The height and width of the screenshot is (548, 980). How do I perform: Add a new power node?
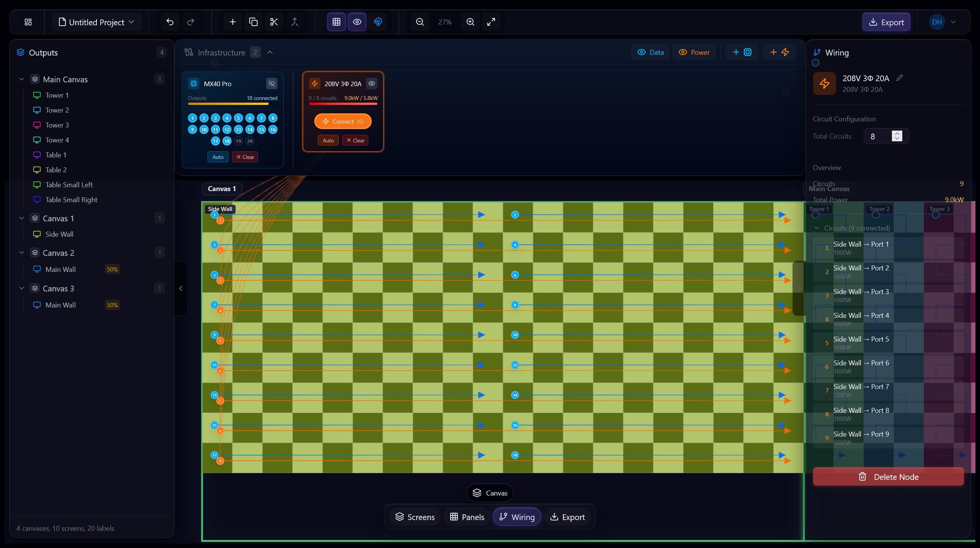(x=779, y=52)
